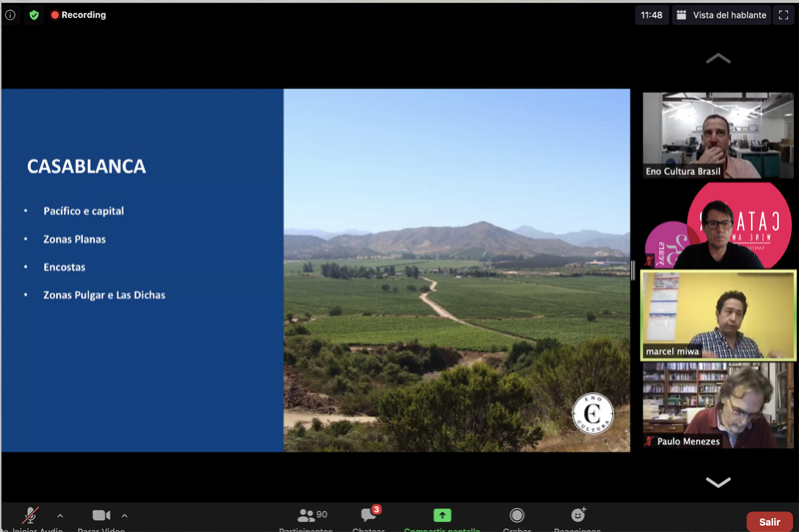Start recording with Grabar button

[x=516, y=519]
